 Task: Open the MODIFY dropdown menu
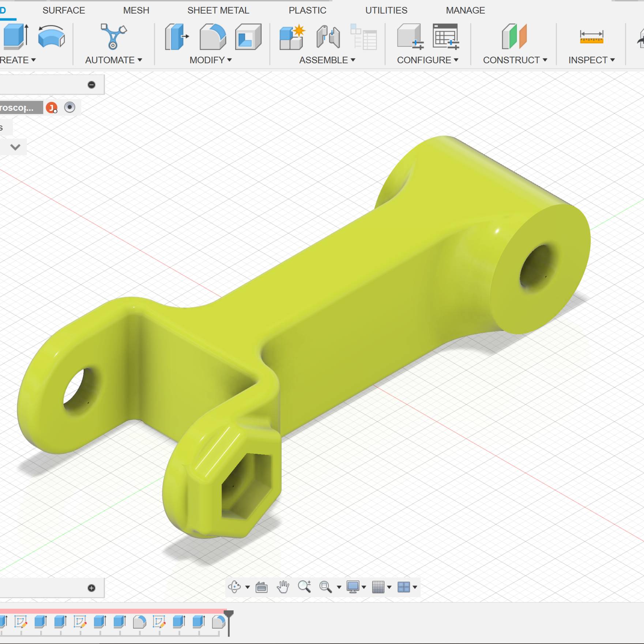[x=210, y=60]
